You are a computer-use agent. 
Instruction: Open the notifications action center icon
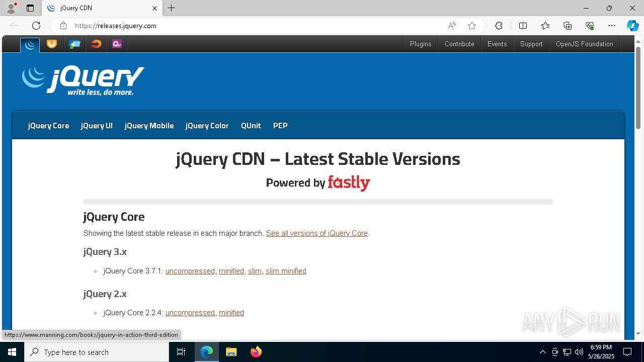[627, 352]
